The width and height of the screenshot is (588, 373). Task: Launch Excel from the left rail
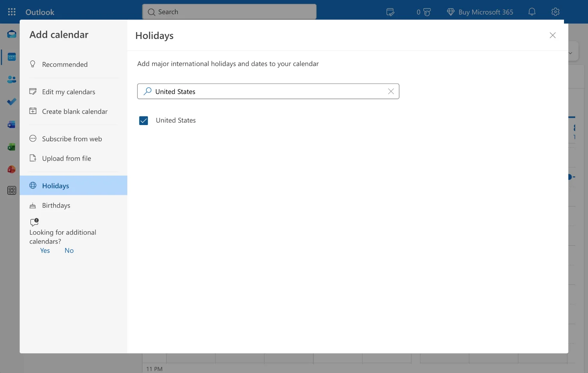12,147
